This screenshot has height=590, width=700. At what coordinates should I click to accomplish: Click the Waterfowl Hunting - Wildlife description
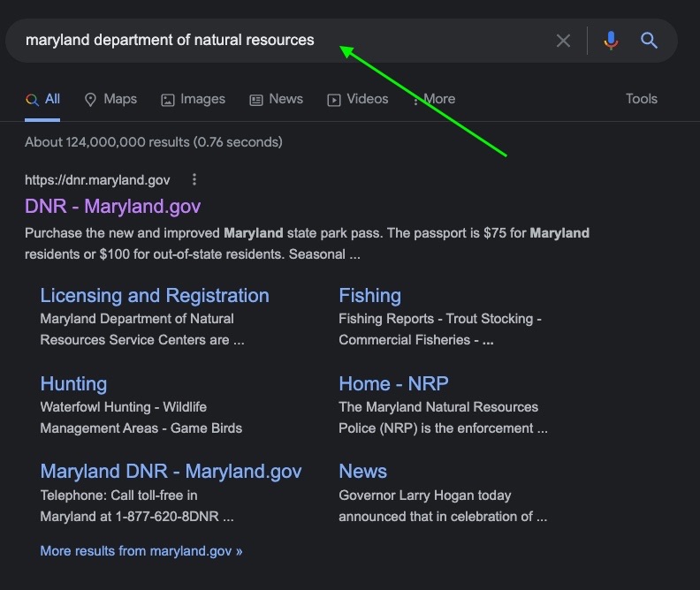[x=141, y=418]
